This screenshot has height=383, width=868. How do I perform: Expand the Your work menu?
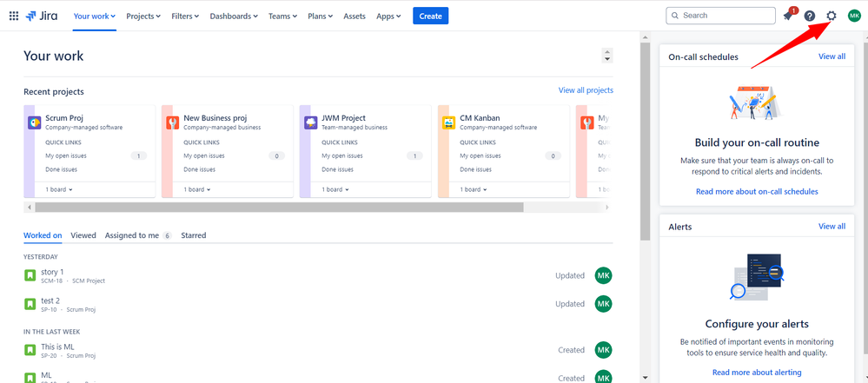[95, 16]
